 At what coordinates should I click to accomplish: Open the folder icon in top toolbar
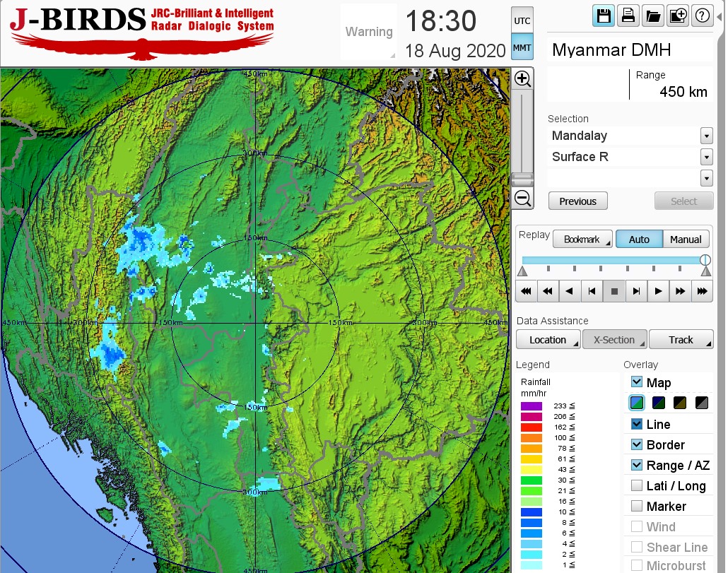pyautogui.click(x=652, y=16)
